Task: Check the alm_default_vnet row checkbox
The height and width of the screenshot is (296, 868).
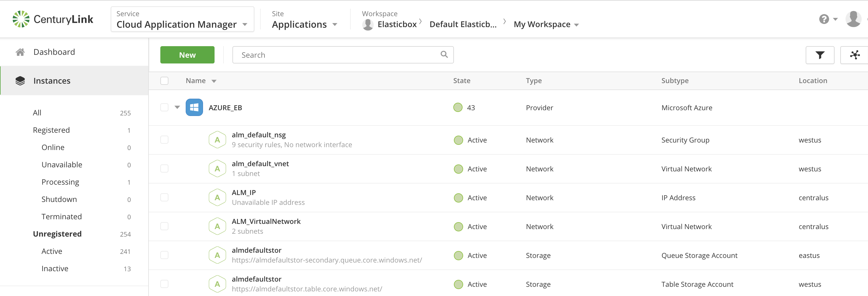Action: click(x=164, y=168)
